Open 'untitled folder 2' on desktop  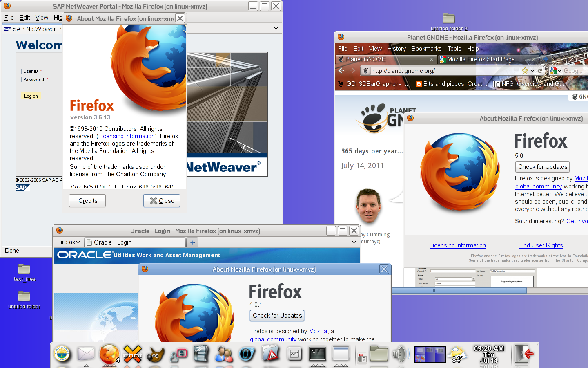[x=449, y=22]
